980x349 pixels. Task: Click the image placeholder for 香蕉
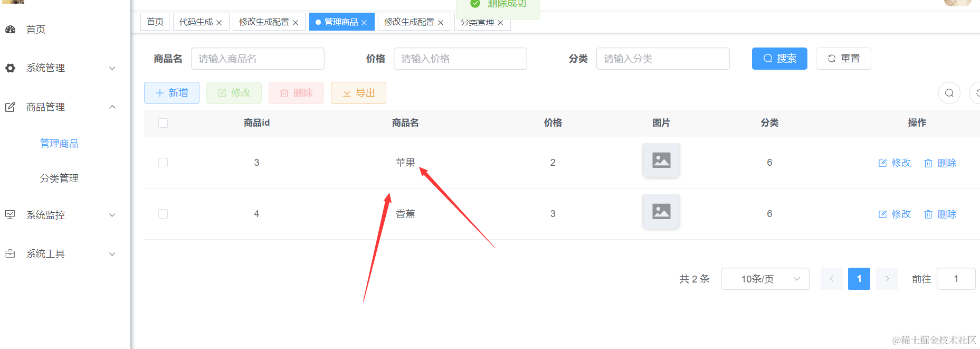tap(661, 211)
